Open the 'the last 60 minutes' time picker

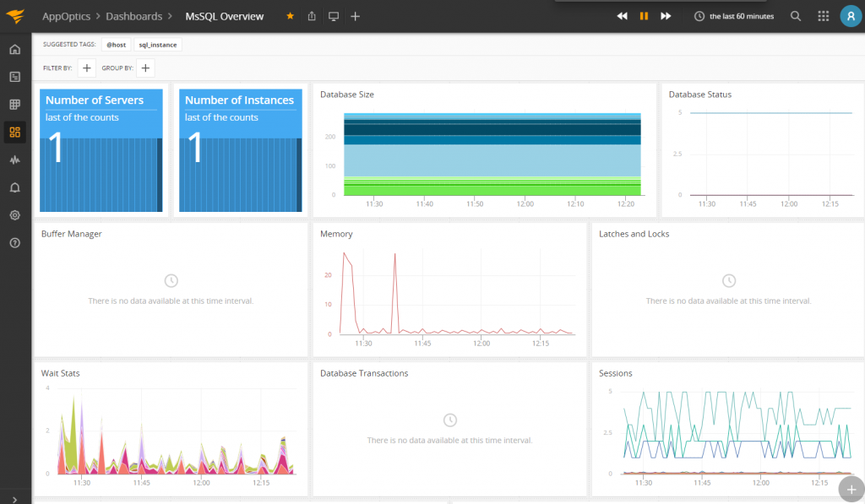point(733,16)
